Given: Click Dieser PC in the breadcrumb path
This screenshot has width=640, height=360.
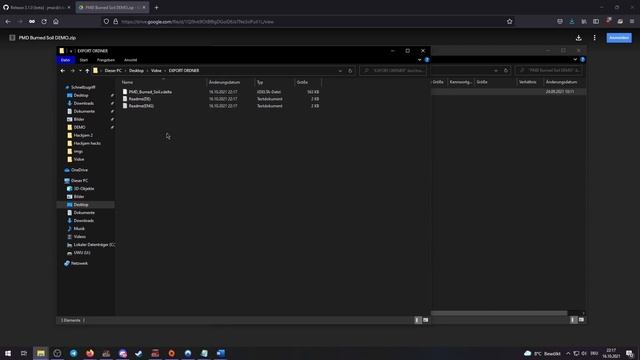Looking at the screenshot, I should click(113, 71).
